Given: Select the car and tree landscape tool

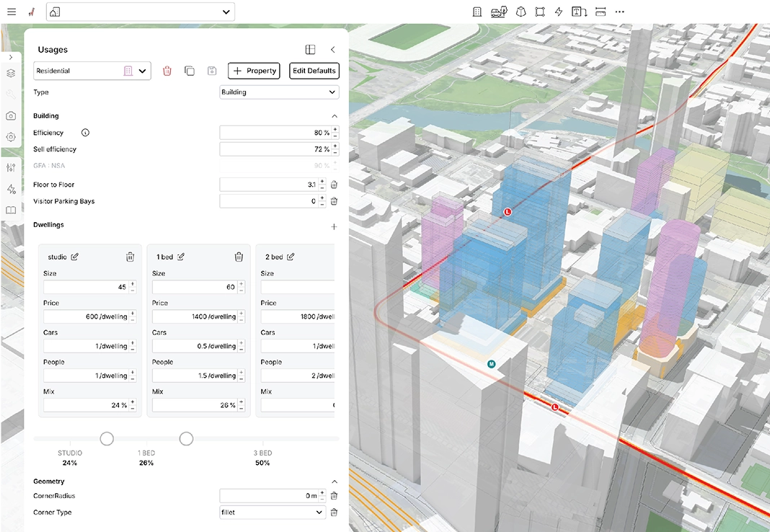Looking at the screenshot, I should [x=498, y=12].
